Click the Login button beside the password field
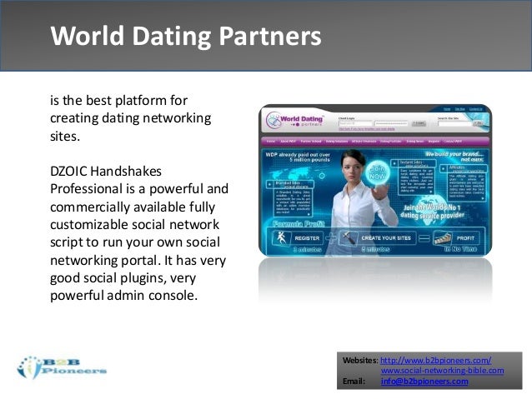This screenshot has width=532, height=399. click(419, 123)
